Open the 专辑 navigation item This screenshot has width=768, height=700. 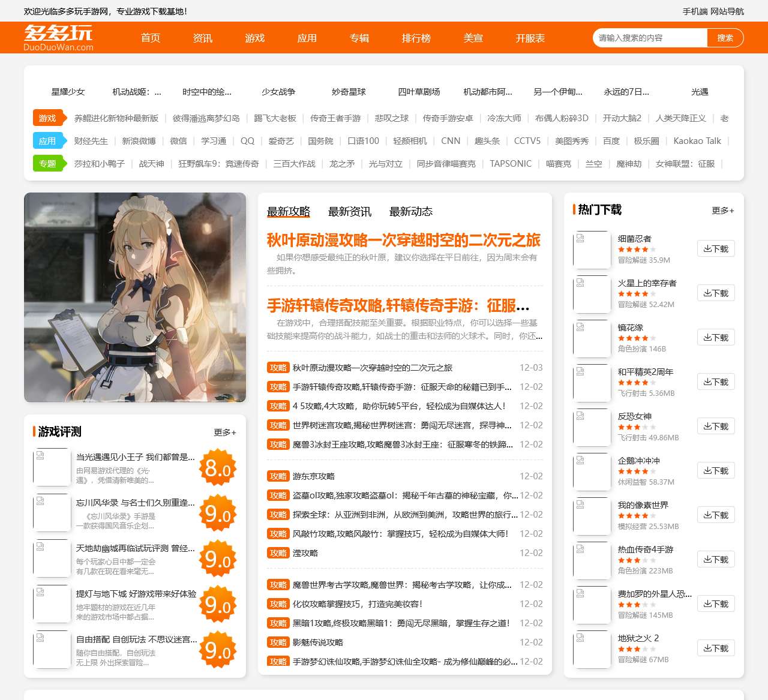tap(359, 38)
